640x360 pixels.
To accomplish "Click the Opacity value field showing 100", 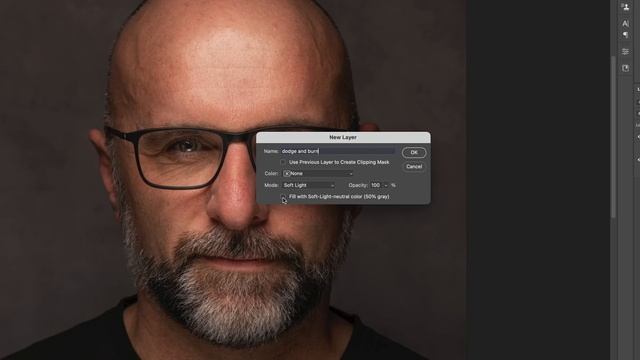I will [x=376, y=185].
